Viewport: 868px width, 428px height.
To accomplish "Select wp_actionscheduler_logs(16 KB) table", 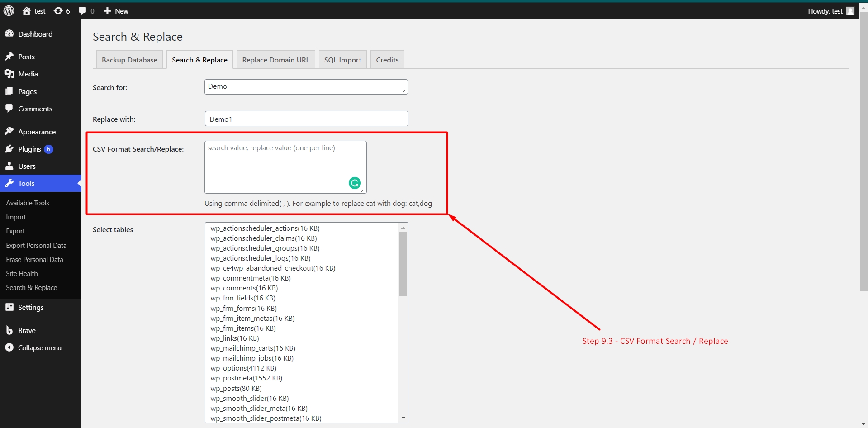I will [261, 258].
